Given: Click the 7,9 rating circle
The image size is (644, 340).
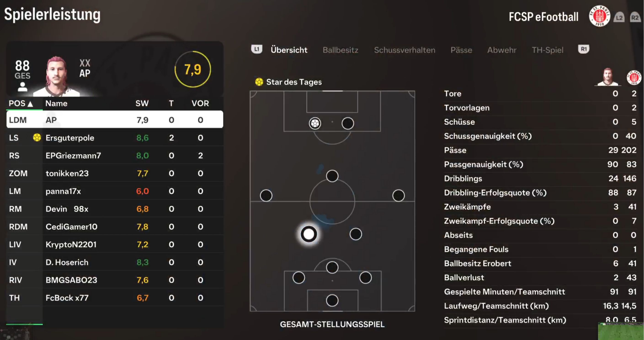Looking at the screenshot, I should [192, 69].
